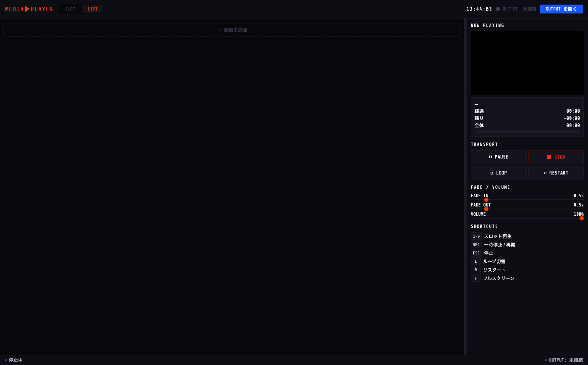The height and width of the screenshot is (365, 588).
Task: Switch to the SLOT view tab
Action: tap(70, 9)
